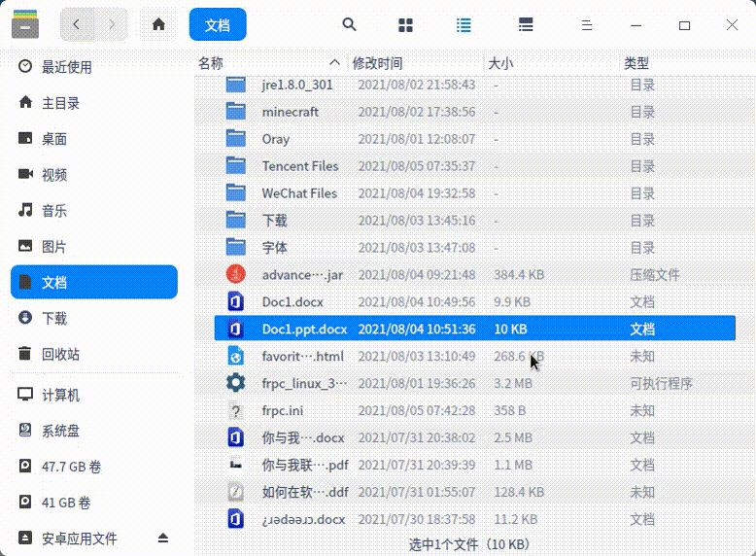
Task: Select 计算机 in the sidebar
Action: pos(60,396)
